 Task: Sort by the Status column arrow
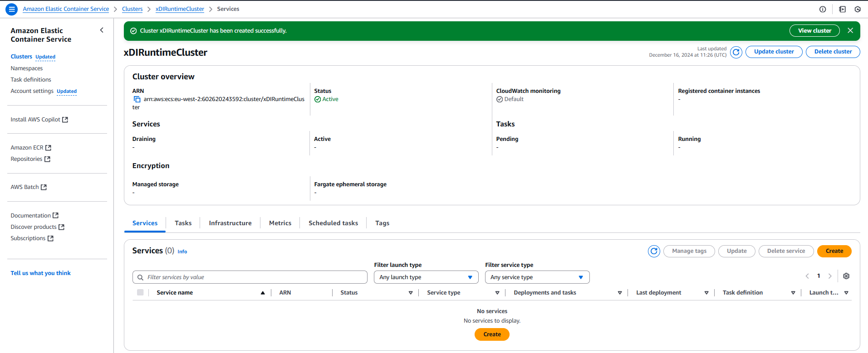tap(411, 293)
